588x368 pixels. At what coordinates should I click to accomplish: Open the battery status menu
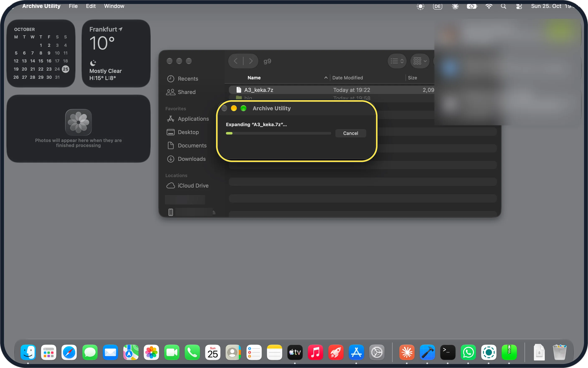click(471, 6)
